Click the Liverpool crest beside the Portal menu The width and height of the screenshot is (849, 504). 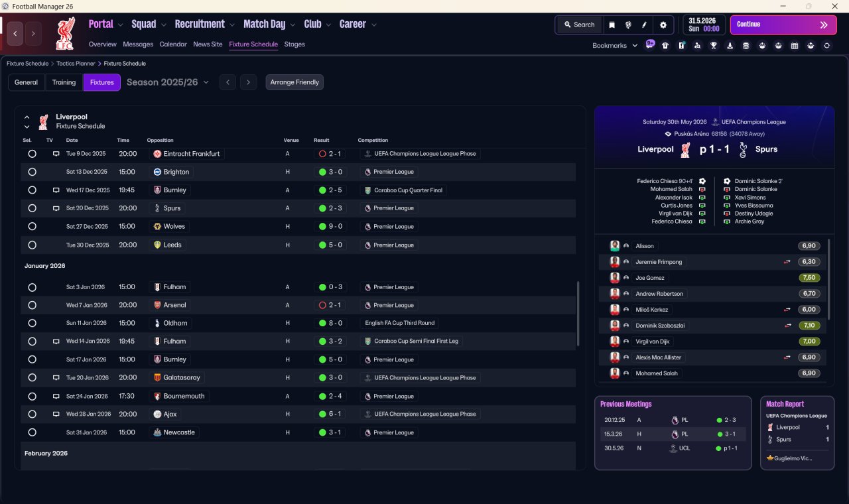(65, 34)
